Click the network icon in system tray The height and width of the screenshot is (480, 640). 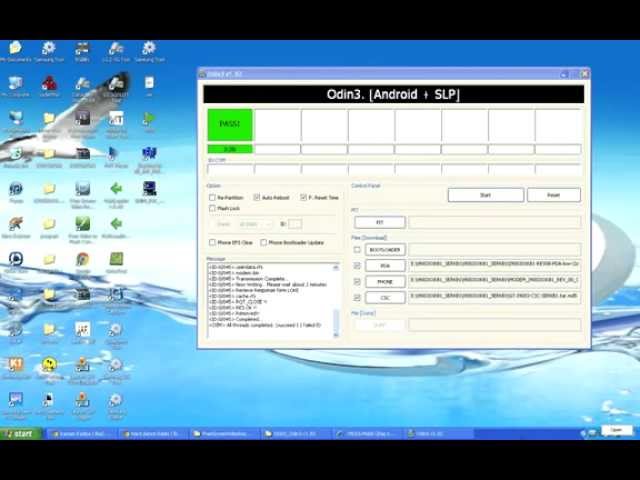(592, 433)
